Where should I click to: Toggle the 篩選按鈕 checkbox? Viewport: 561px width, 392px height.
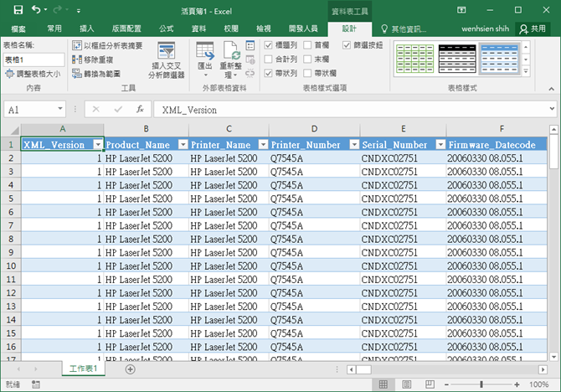pos(347,45)
